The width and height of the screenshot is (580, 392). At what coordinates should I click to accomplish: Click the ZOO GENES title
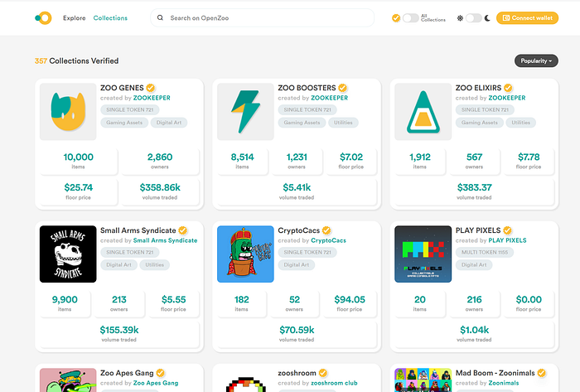pos(122,88)
